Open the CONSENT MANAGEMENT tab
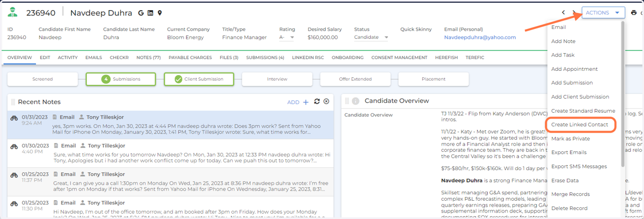 tap(399, 57)
